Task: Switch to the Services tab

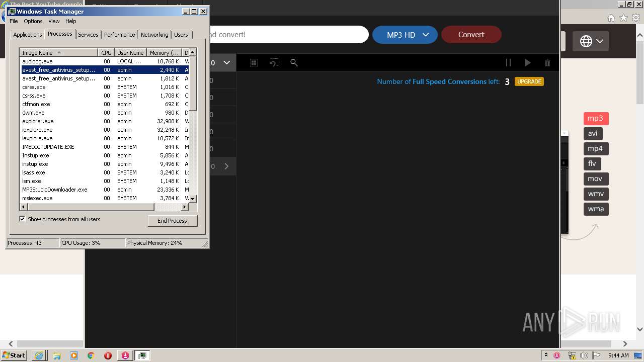Action: [x=88, y=35]
